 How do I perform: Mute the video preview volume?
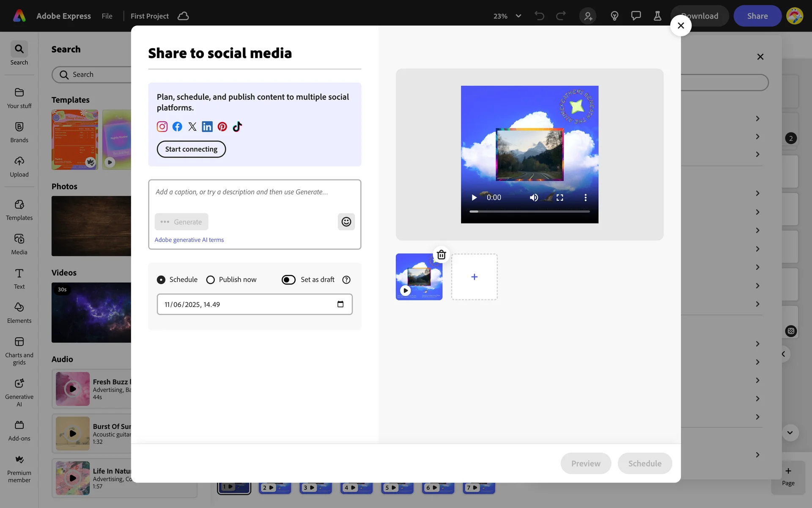(534, 198)
